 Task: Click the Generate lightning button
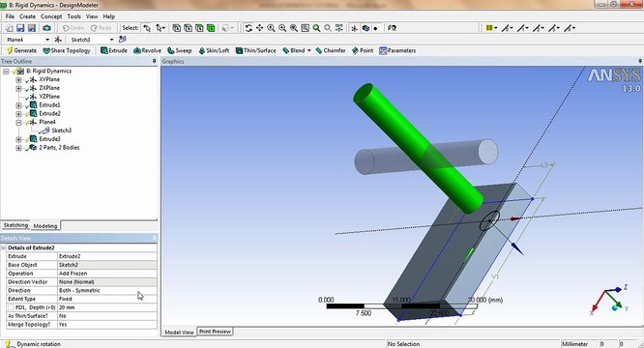21,50
